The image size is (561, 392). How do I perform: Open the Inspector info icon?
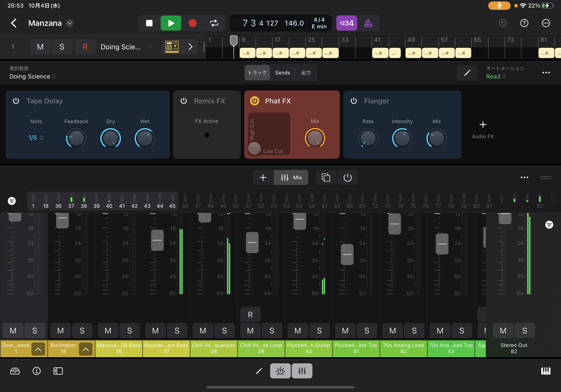click(x=37, y=371)
